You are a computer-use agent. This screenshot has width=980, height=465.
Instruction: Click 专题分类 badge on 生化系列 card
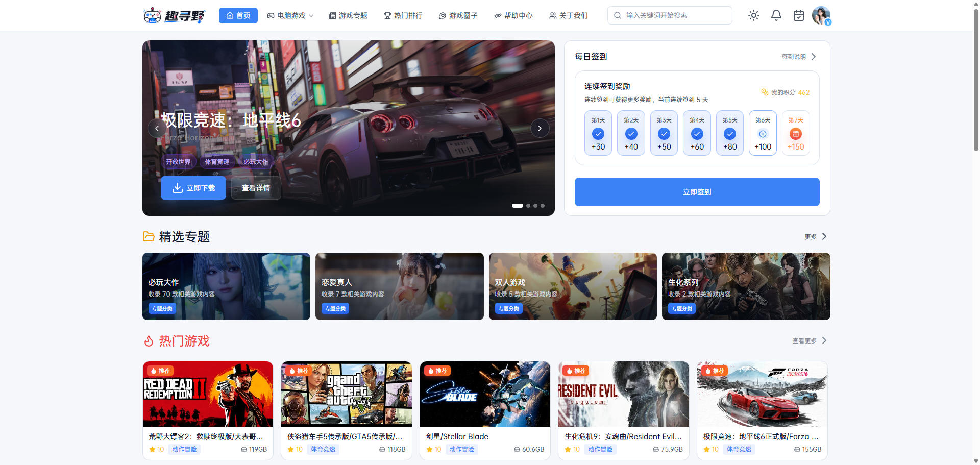[682, 308]
